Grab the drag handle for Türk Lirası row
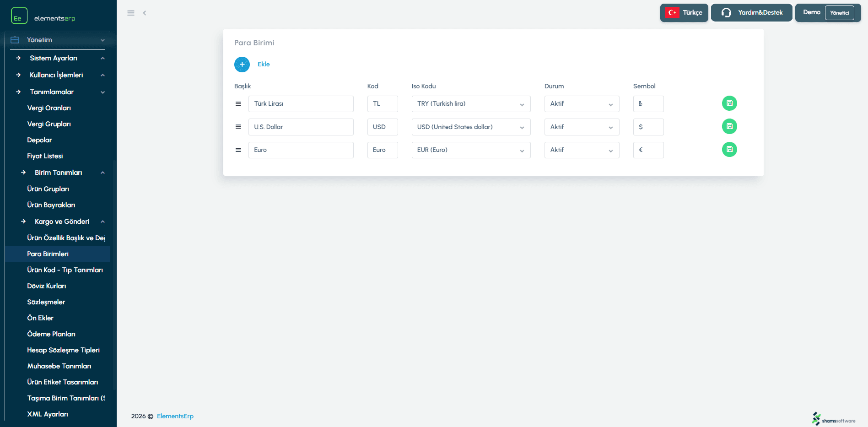Image resolution: width=868 pixels, height=427 pixels. click(238, 104)
